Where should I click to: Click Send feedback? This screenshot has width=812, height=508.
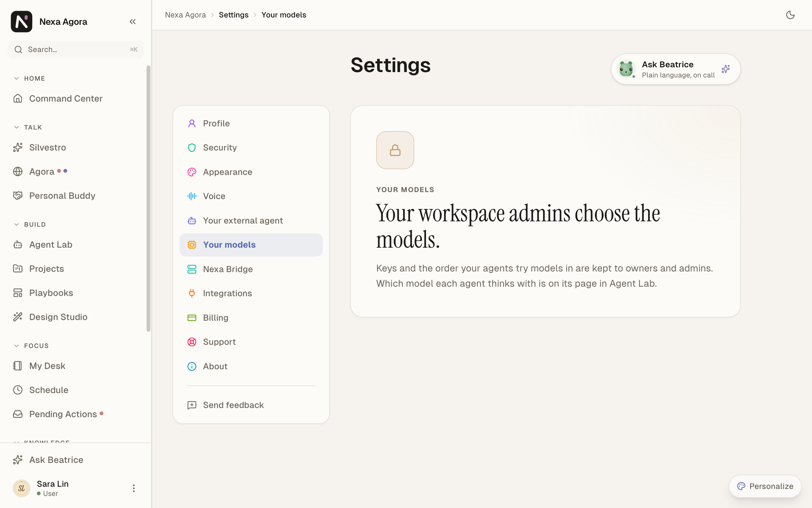click(x=251, y=405)
